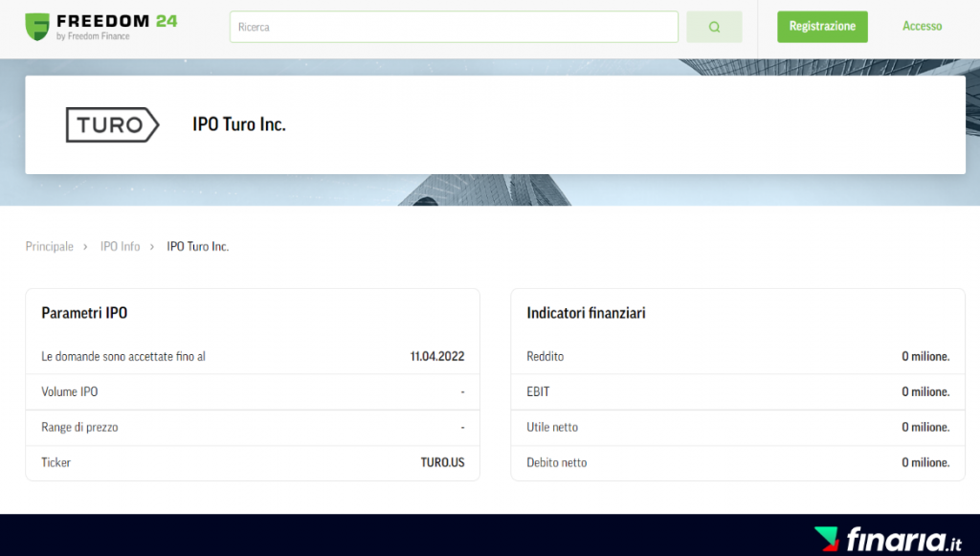Click the Indicatori finanziari heading
Viewport: 980px width, 556px height.
point(586,313)
